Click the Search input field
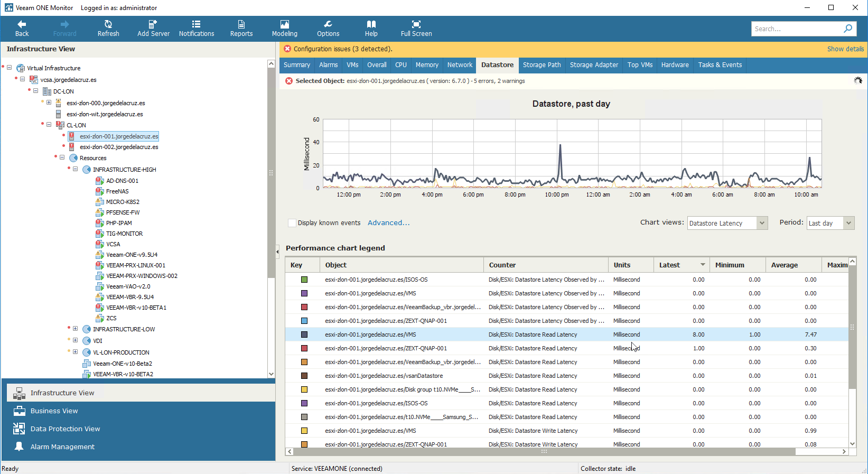868x474 pixels. click(797, 29)
